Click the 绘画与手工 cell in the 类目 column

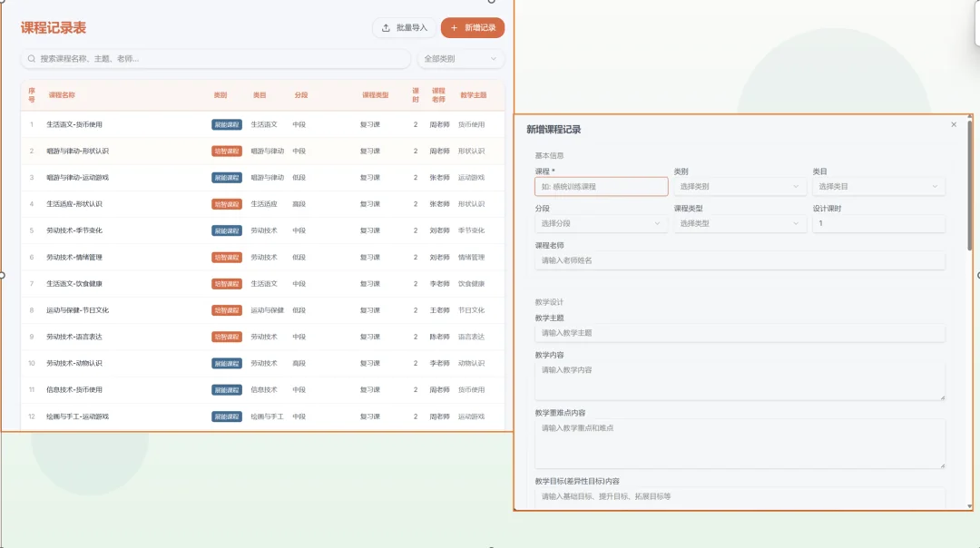click(267, 416)
